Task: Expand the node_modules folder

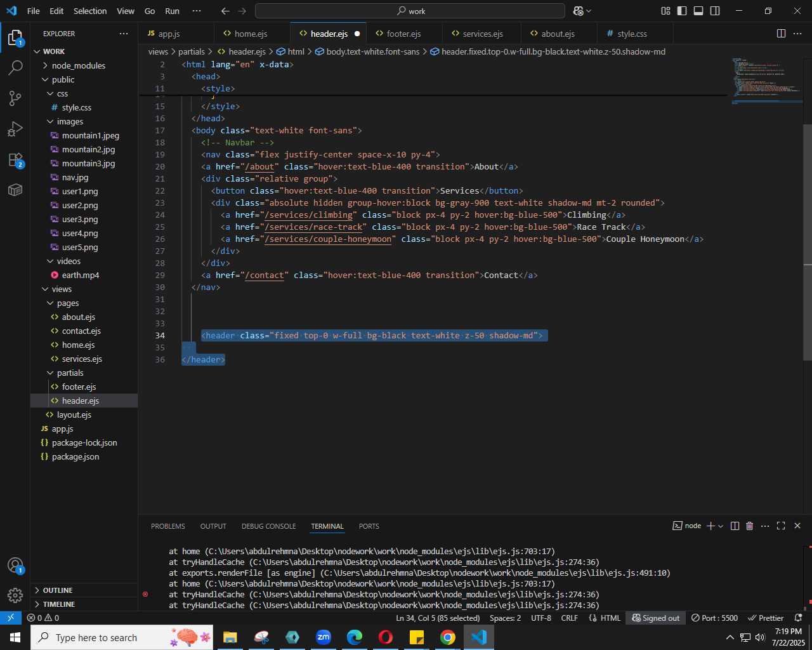Action: 84,65
